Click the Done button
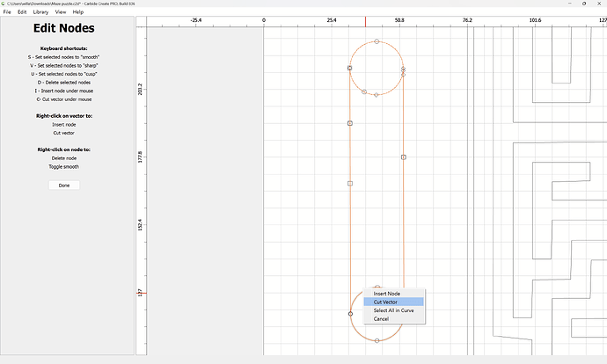Viewport: 607px width, 364px height. [64, 186]
